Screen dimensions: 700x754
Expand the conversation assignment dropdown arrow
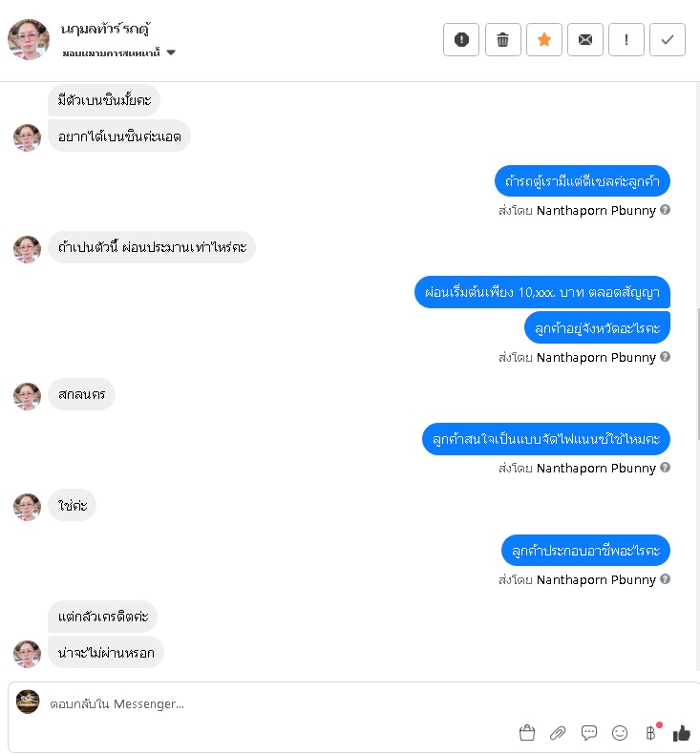(x=171, y=52)
